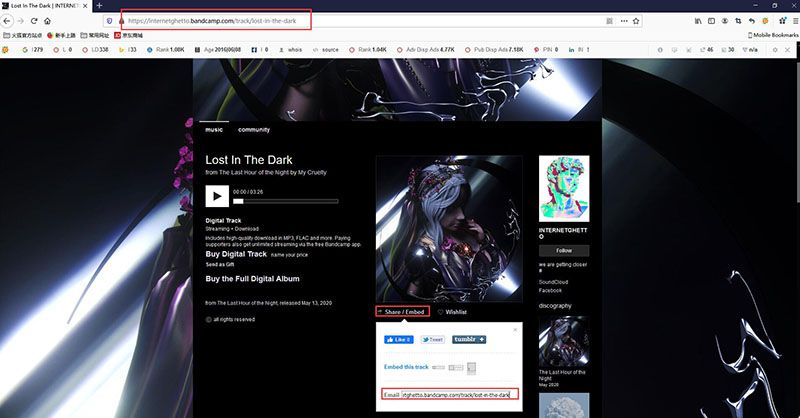Bookmark this page with the star icon
The height and width of the screenshot is (418, 800).
pos(636,21)
